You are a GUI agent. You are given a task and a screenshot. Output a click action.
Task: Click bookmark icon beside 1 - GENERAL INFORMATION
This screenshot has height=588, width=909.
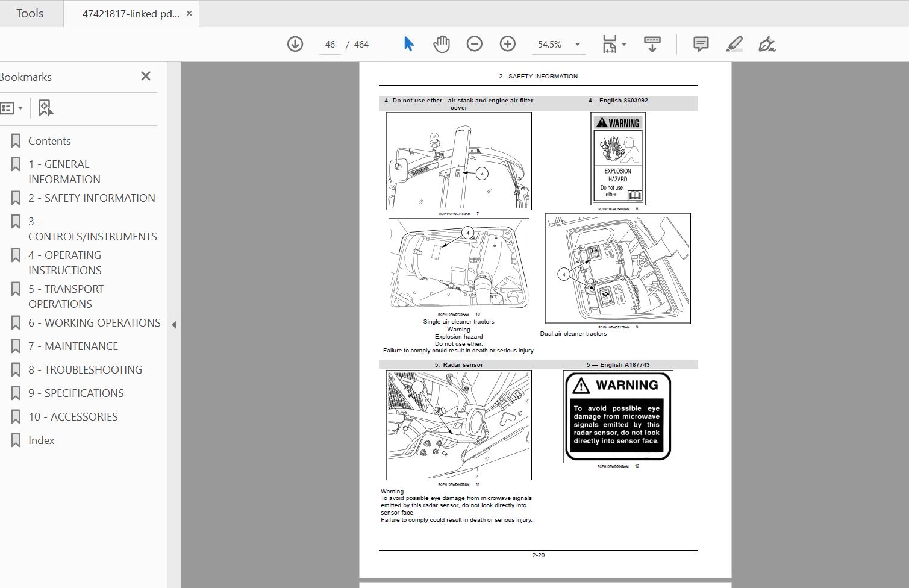(16, 164)
